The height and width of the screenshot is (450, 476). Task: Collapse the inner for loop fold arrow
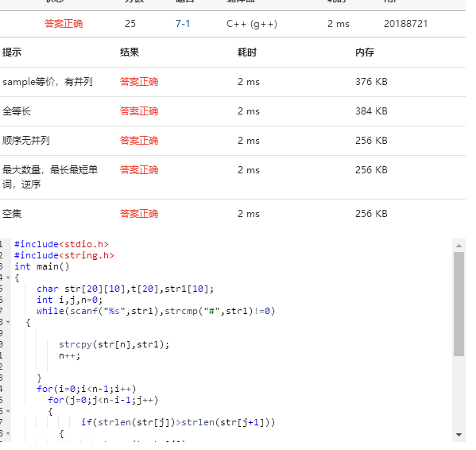pyautogui.click(x=8, y=411)
